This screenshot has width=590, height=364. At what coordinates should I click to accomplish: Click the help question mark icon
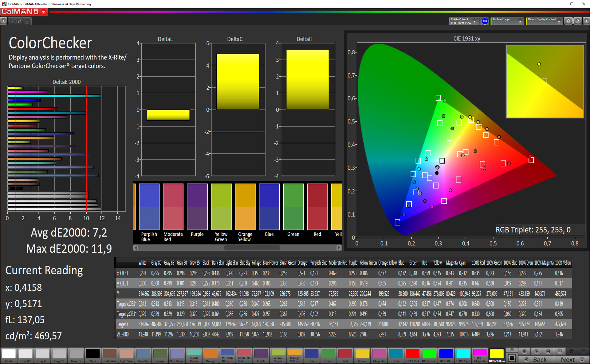[578, 21]
